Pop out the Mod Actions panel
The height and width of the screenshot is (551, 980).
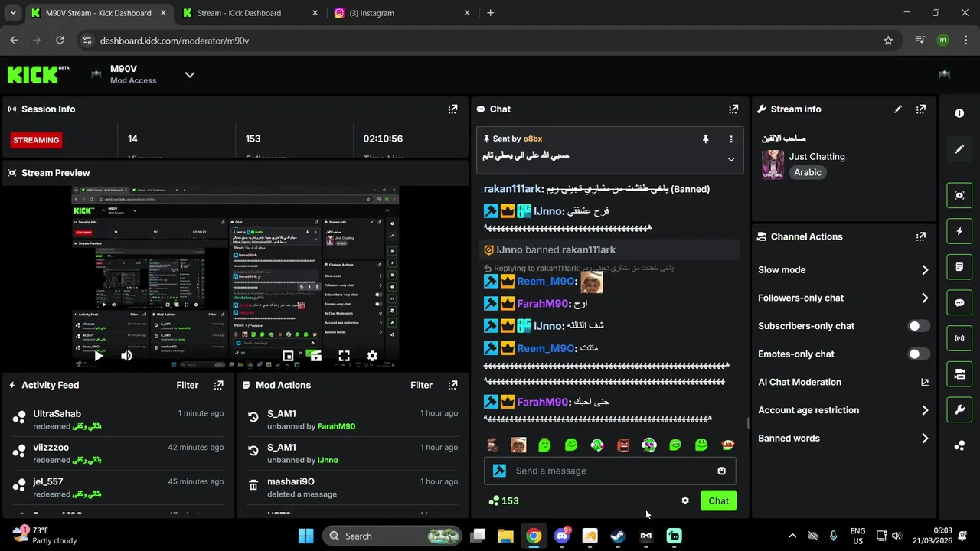tap(452, 385)
